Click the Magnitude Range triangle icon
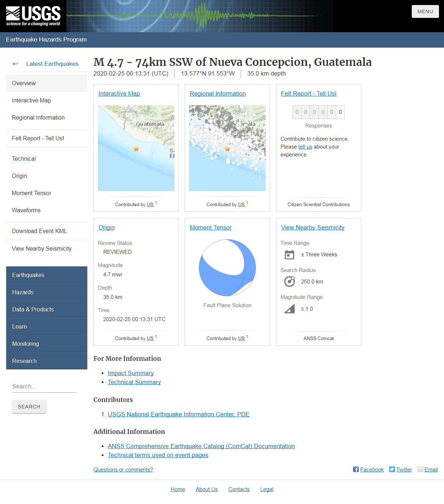Image resolution: width=444 pixels, height=504 pixels. coord(289,309)
